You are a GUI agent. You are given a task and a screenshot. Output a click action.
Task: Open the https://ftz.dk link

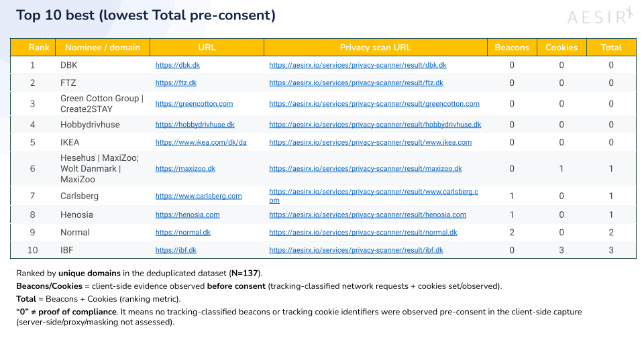(x=176, y=83)
